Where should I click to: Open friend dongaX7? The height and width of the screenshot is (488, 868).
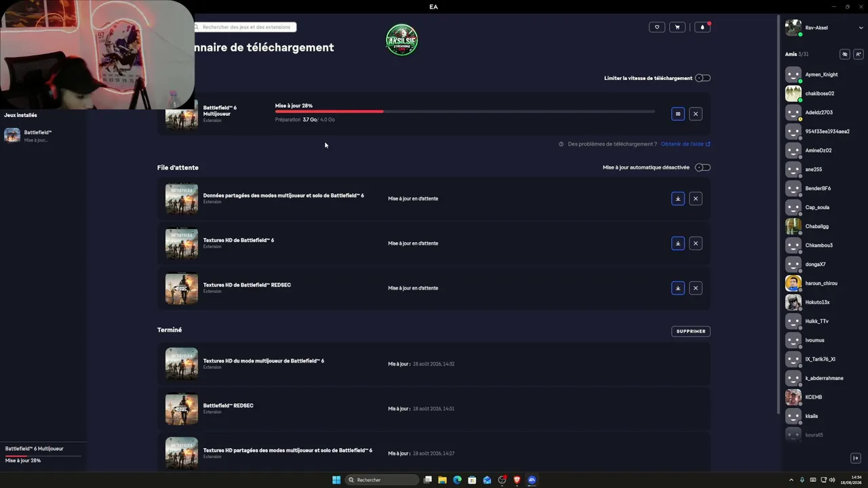tap(815, 264)
